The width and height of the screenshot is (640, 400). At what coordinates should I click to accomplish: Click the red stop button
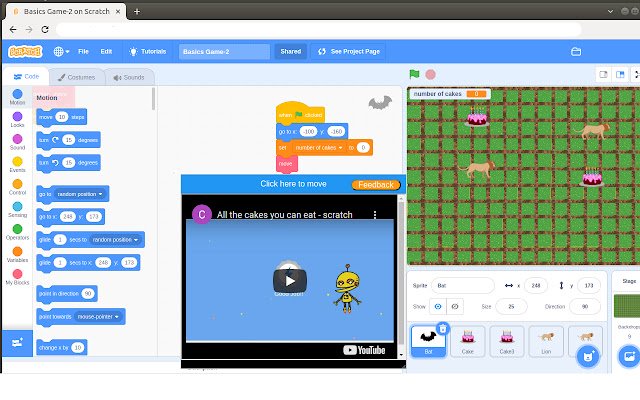430,74
